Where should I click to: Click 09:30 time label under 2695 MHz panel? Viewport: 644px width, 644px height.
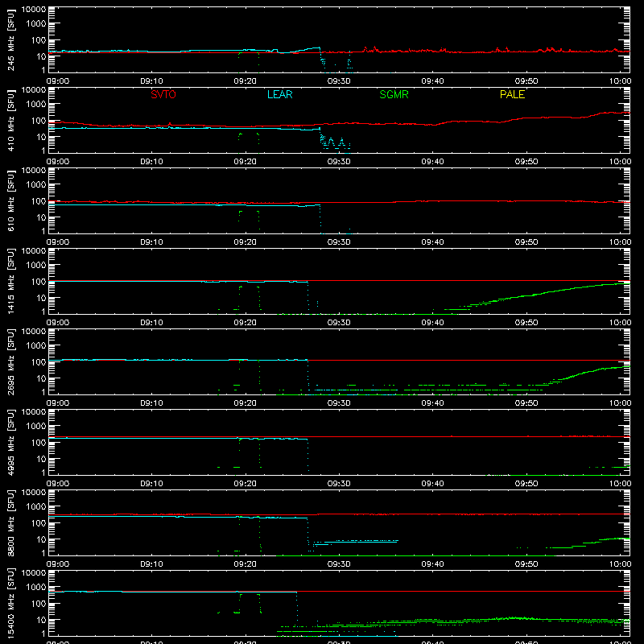click(339, 403)
